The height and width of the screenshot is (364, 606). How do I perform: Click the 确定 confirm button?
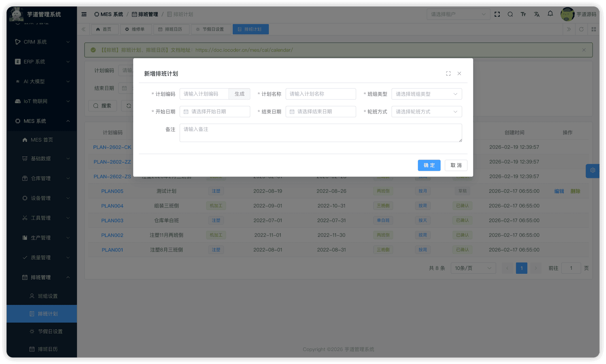click(x=429, y=165)
